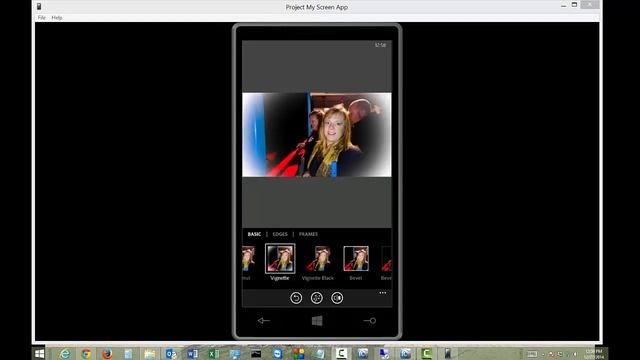
Task: Tap the phone's back arrow button
Action: point(264,321)
